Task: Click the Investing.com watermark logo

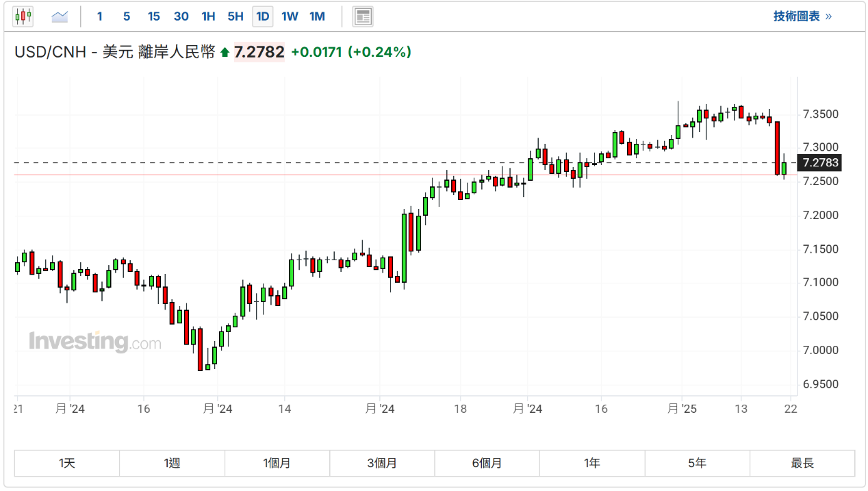Action: click(x=94, y=341)
